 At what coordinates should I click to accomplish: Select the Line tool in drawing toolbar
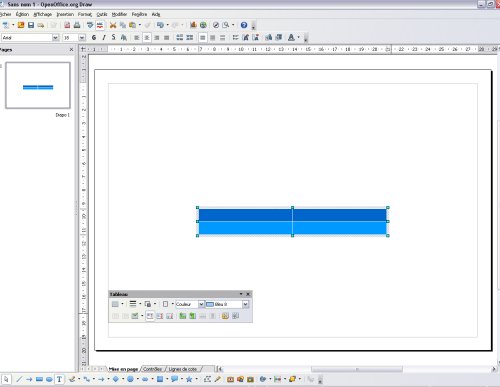tap(19, 379)
